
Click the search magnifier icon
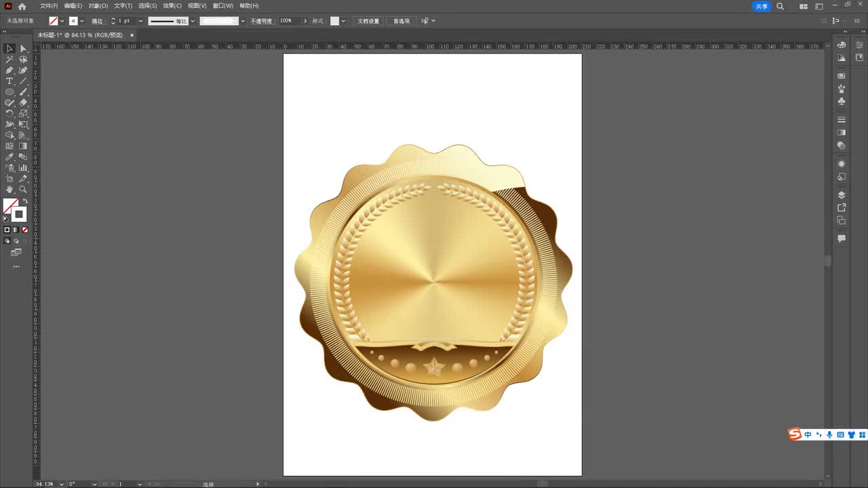(780, 6)
